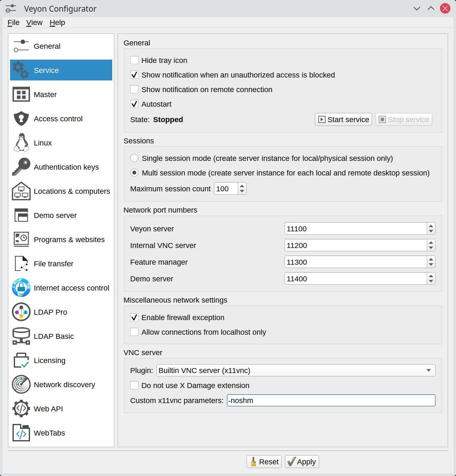Click the Access control shield icon
Viewport: 456px width, 476px height.
[21, 118]
